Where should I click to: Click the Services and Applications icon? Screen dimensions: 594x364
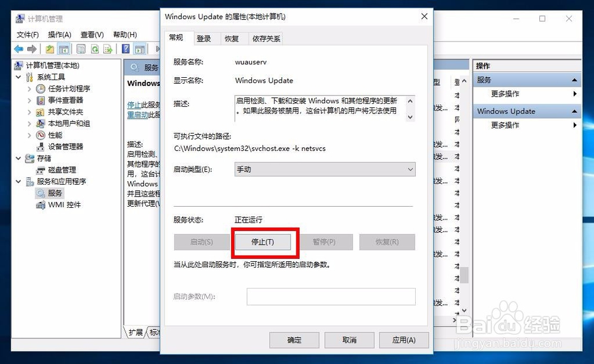30,182
